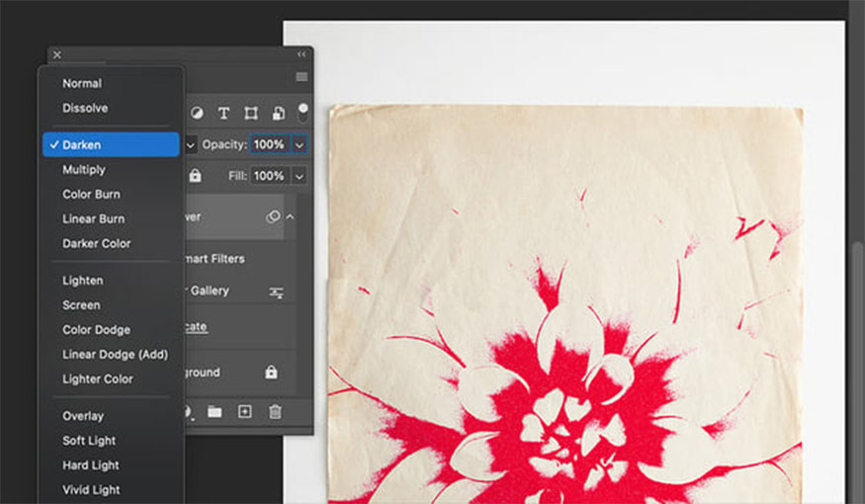The image size is (865, 504).
Task: Toggle the lock all icon beside Fill
Action: click(x=195, y=176)
